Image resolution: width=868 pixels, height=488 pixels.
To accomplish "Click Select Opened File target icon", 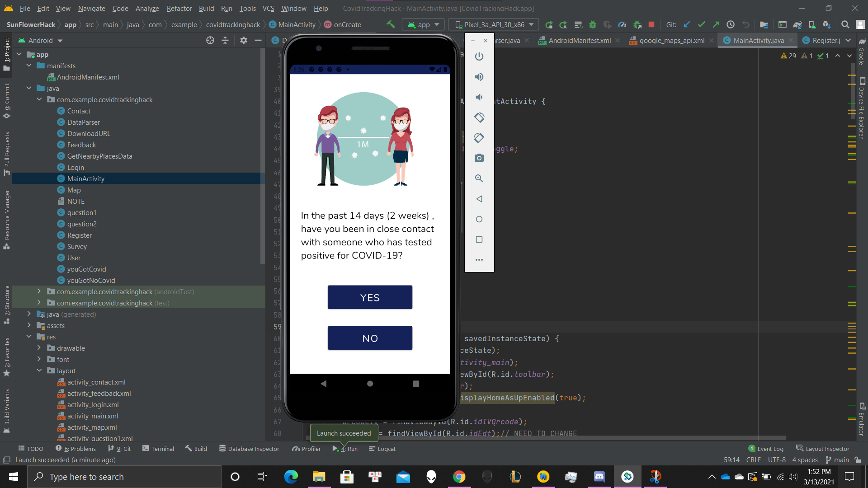I will click(210, 41).
